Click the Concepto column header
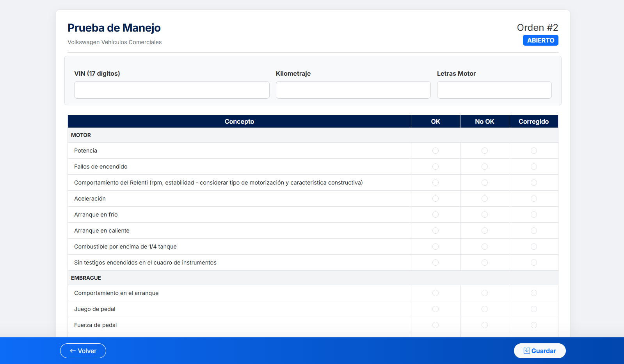 tap(239, 121)
